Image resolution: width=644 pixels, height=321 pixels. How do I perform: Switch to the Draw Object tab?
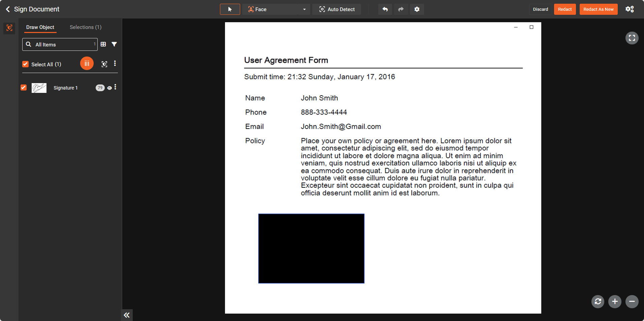(40, 27)
